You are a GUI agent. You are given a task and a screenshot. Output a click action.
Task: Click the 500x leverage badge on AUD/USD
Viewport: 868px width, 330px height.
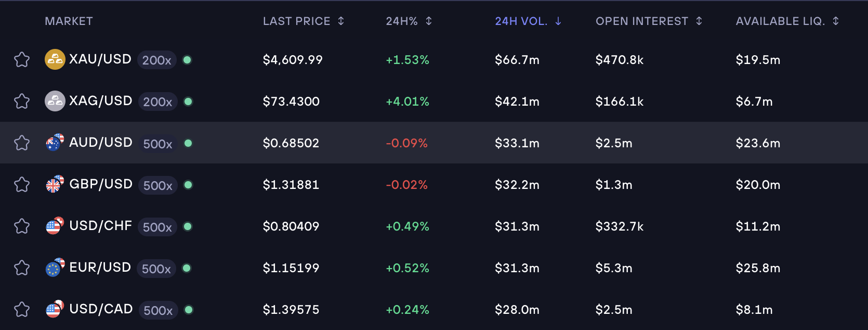click(157, 144)
